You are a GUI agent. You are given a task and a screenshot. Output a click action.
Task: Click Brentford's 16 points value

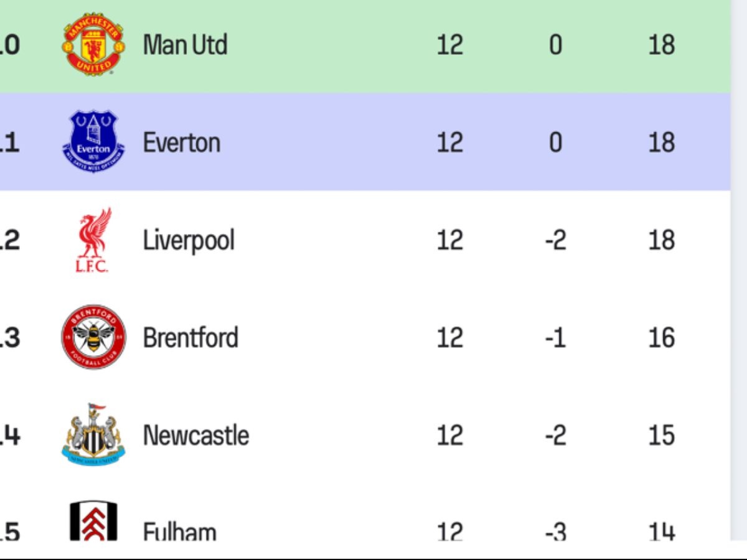661,338
